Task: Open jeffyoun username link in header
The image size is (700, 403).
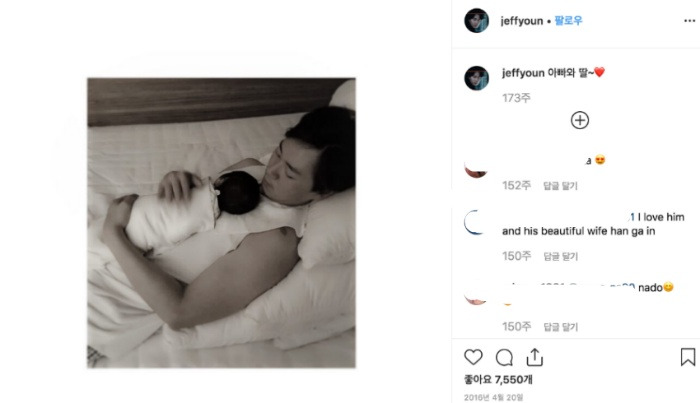Action: point(521,21)
